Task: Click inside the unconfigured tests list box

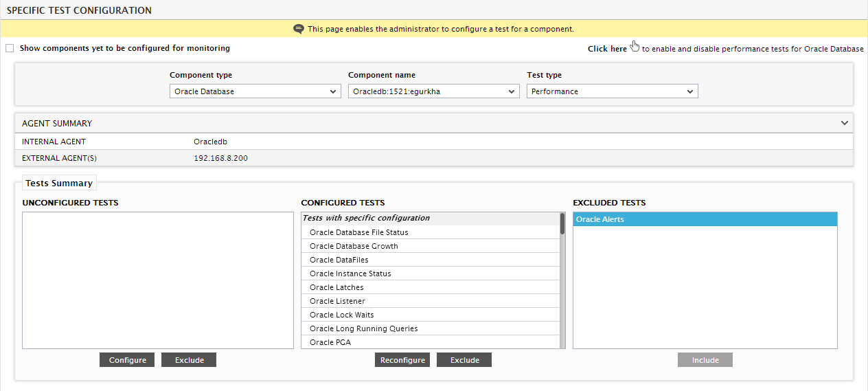Action: 158,280
